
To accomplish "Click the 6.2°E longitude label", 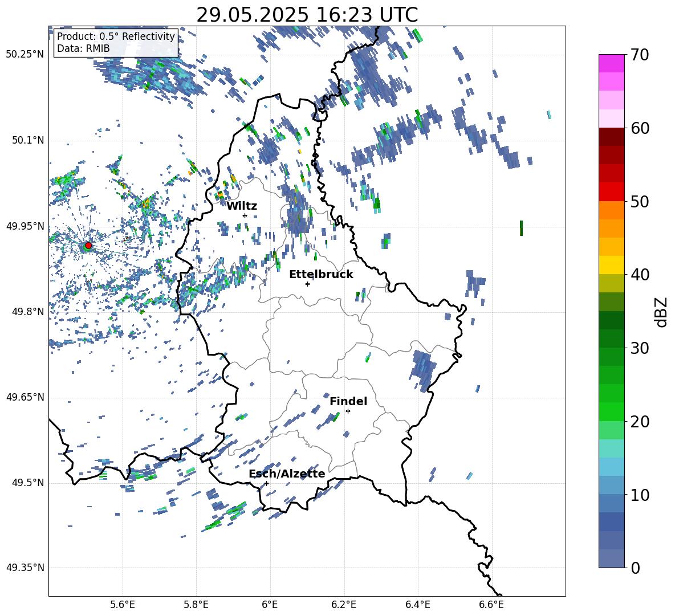I will pyautogui.click(x=344, y=605).
